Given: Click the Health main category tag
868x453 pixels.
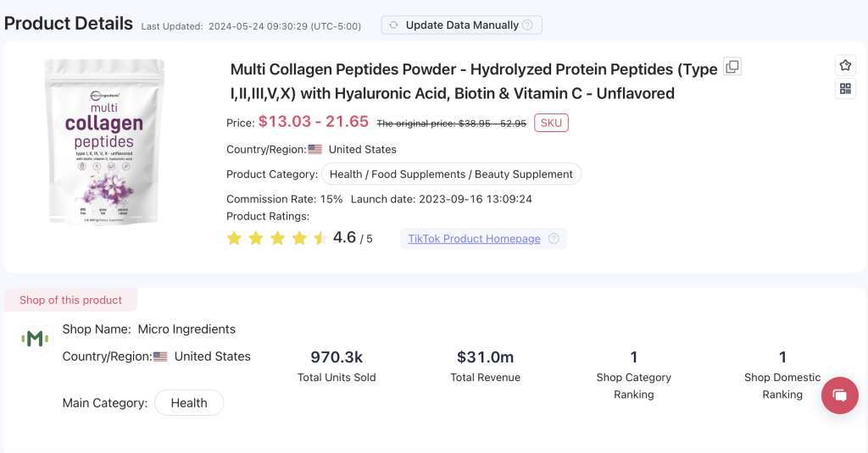Looking at the screenshot, I should [189, 403].
